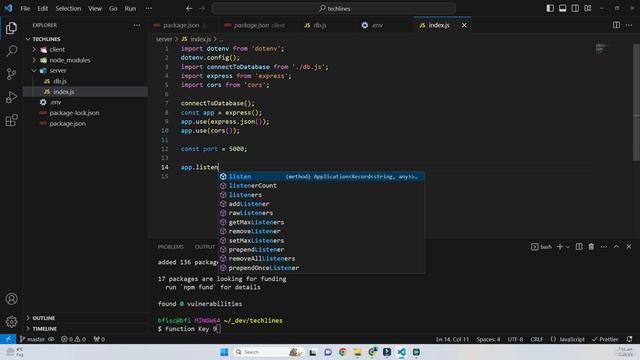This screenshot has height=360, width=640.
Task: Open the Go menu
Action: click(x=113, y=8)
